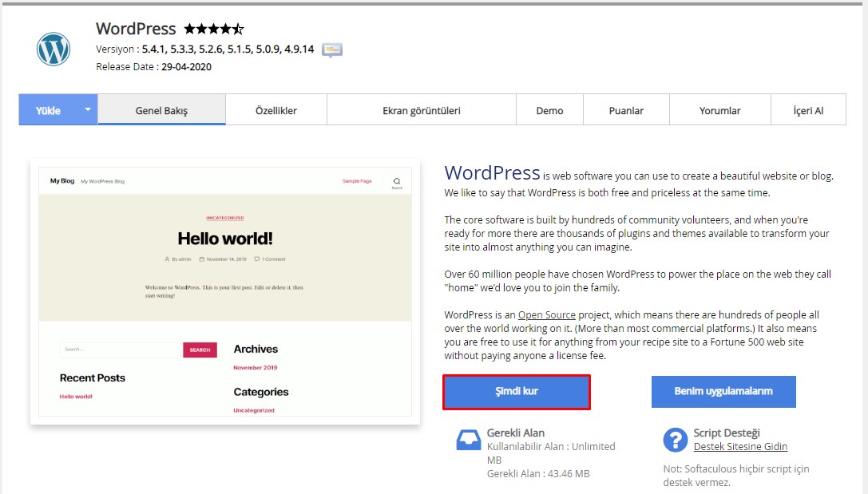Follow the Open Source link
Viewport: 868px width, 494px height.
(546, 314)
